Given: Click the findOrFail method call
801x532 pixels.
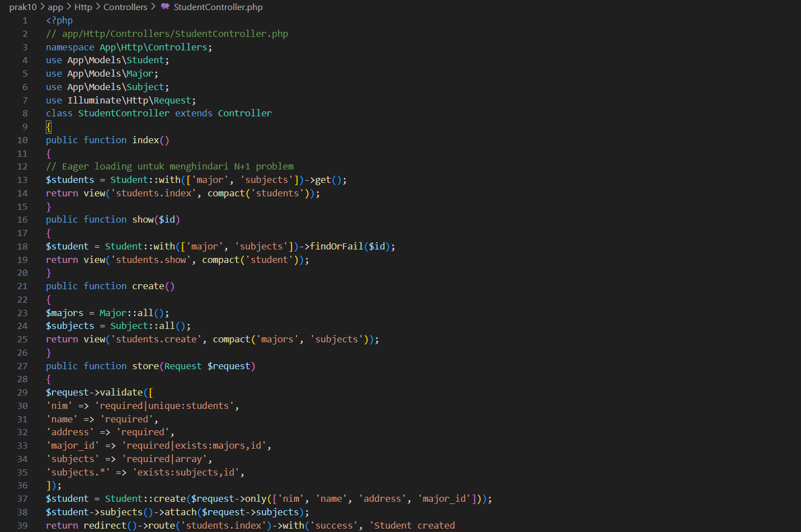Looking at the screenshot, I should [336, 247].
